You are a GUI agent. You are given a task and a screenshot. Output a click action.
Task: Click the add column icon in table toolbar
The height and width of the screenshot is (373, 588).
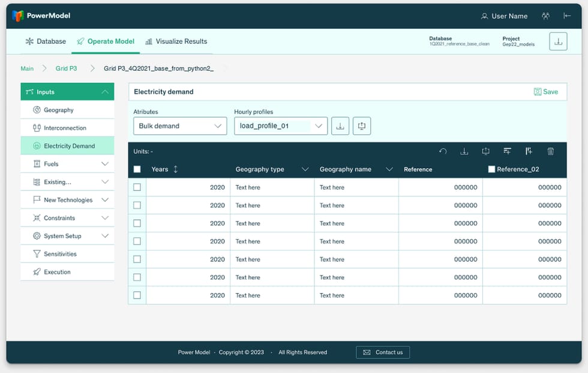pyautogui.click(x=529, y=151)
